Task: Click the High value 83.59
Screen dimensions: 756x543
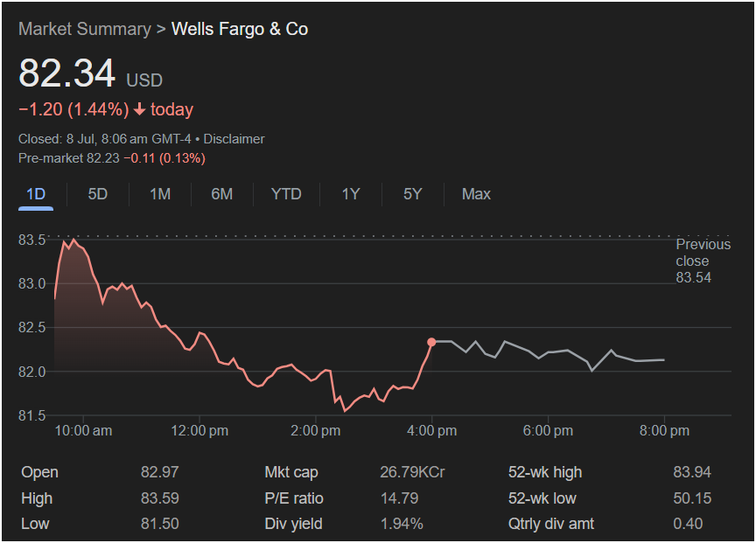Action: (159, 498)
